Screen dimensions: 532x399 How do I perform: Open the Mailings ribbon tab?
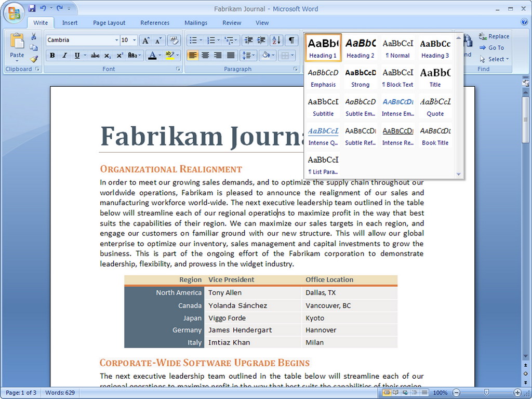click(x=196, y=22)
